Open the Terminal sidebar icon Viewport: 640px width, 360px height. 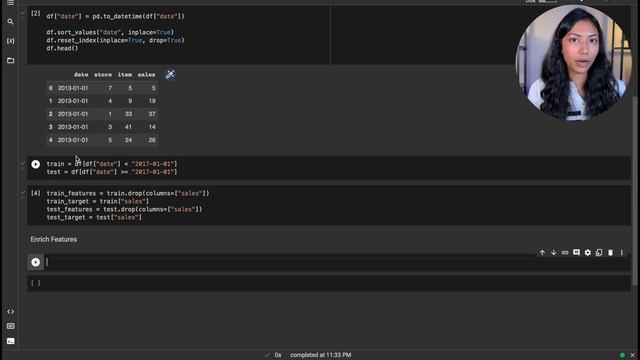[x=11, y=341]
